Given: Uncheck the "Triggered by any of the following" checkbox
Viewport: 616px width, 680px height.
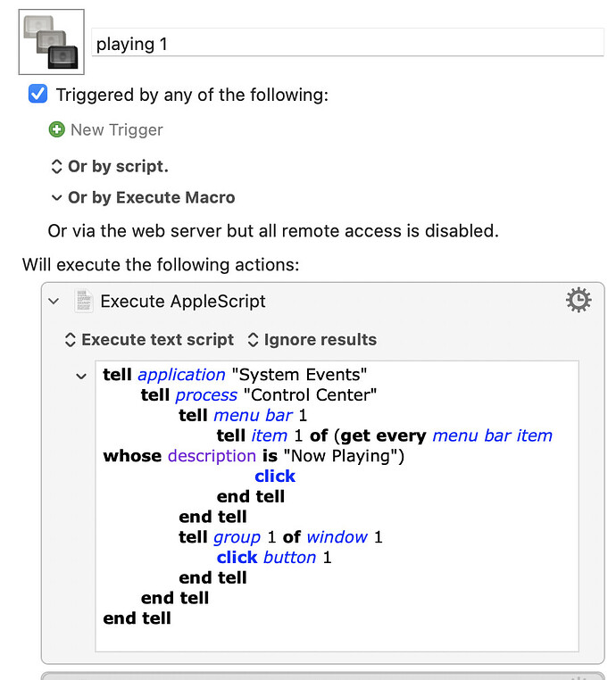Looking at the screenshot, I should point(37,94).
